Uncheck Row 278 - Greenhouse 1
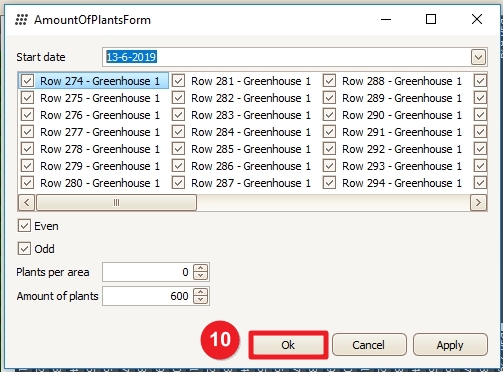This screenshot has height=372, width=503. click(x=27, y=149)
